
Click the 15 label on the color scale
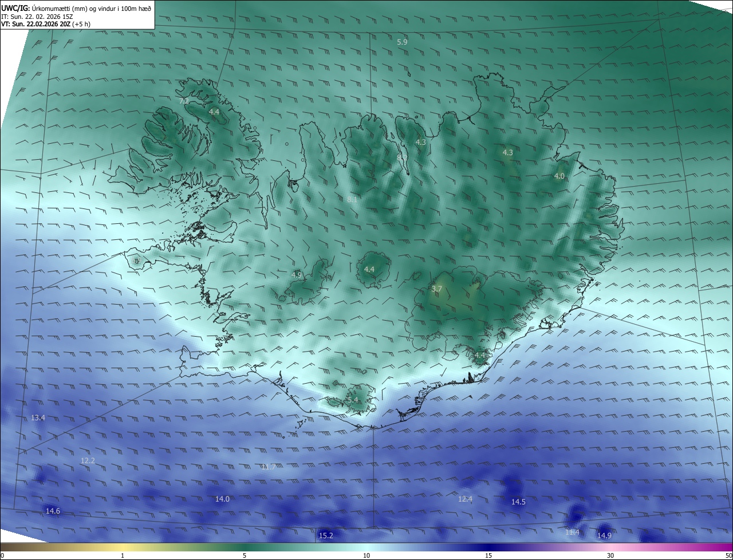(488, 555)
